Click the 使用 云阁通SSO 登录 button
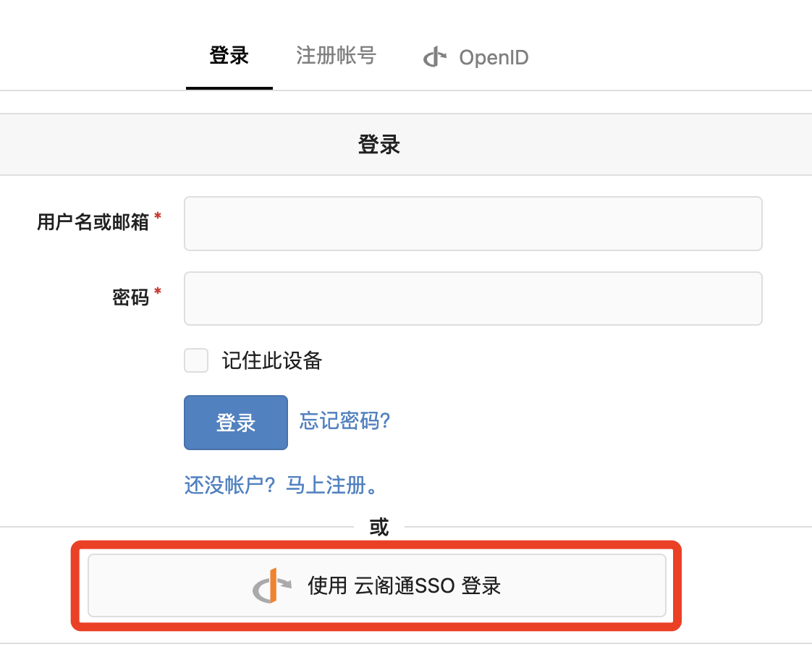Image resolution: width=812 pixels, height=660 pixels. tap(376, 585)
